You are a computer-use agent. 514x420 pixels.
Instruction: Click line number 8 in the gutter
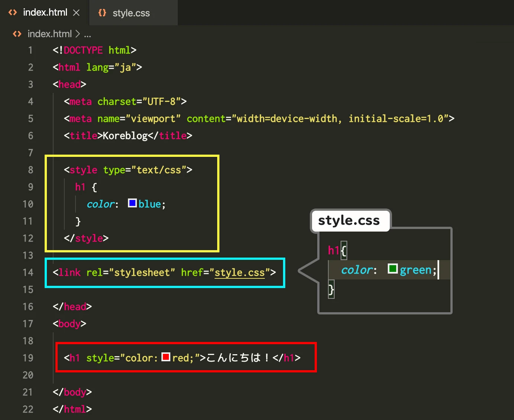point(30,170)
